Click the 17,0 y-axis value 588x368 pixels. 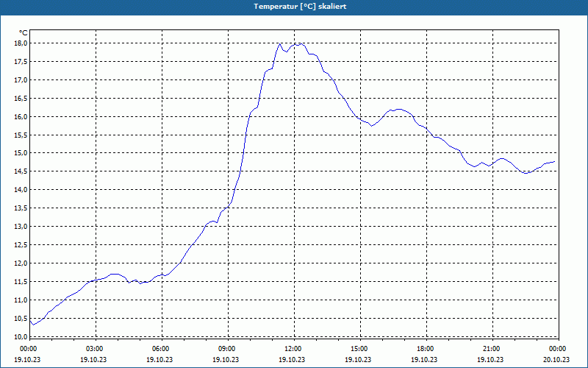[21, 80]
